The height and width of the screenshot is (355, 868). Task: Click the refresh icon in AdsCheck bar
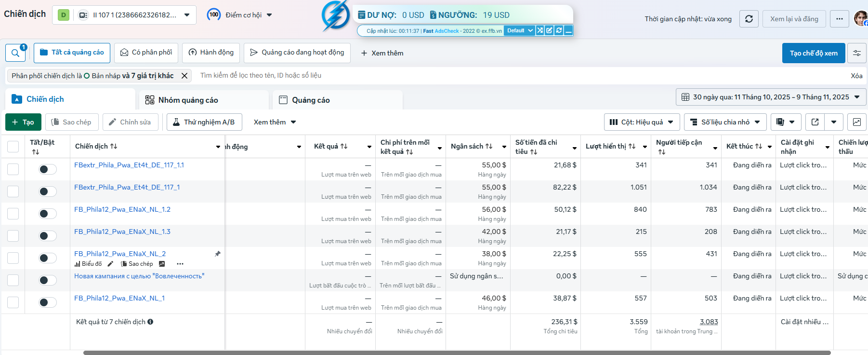559,30
